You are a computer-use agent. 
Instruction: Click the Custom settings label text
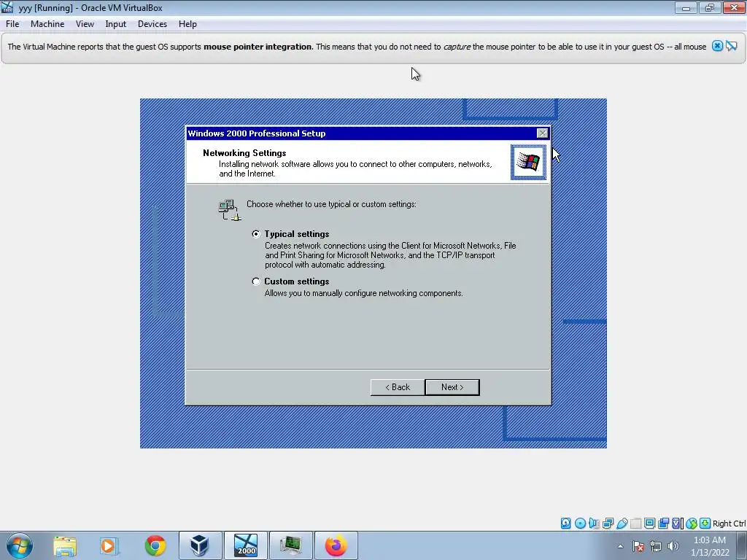pos(297,281)
